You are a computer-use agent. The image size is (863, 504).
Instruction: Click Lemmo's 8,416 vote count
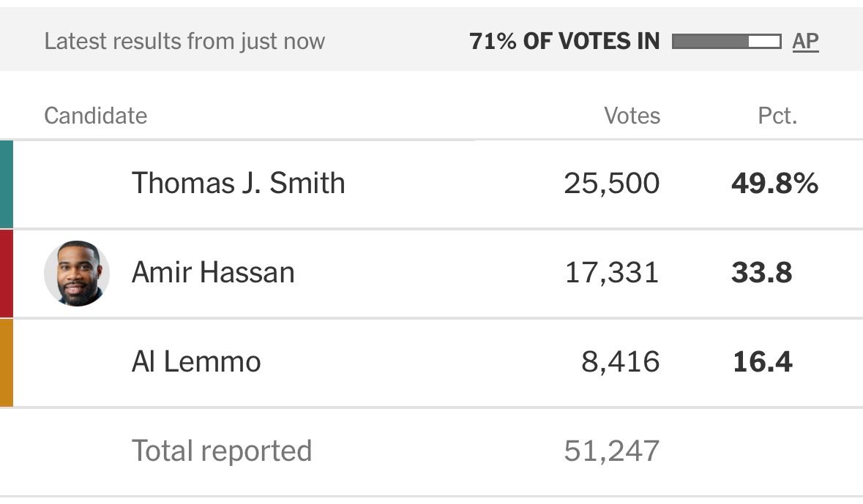click(x=620, y=361)
